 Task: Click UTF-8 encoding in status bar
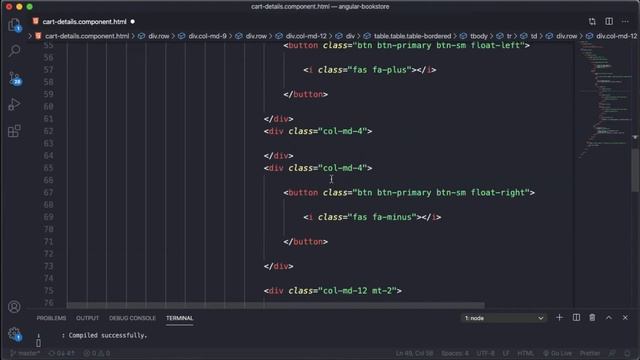[486, 353]
